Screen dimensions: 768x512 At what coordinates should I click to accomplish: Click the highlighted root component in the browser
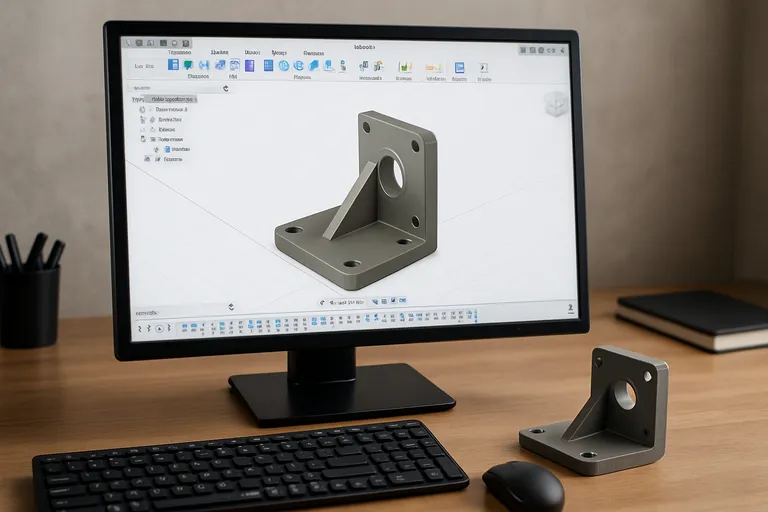[172, 100]
